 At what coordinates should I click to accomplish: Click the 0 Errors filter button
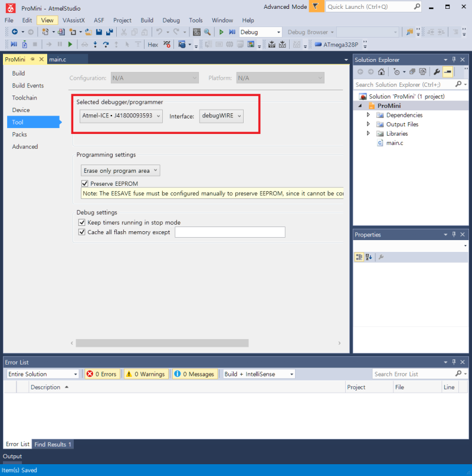pos(103,374)
